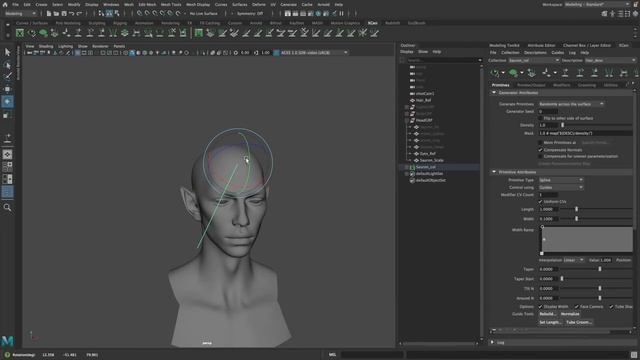
Task: Click the No Live Surface button
Action: pos(204,13)
